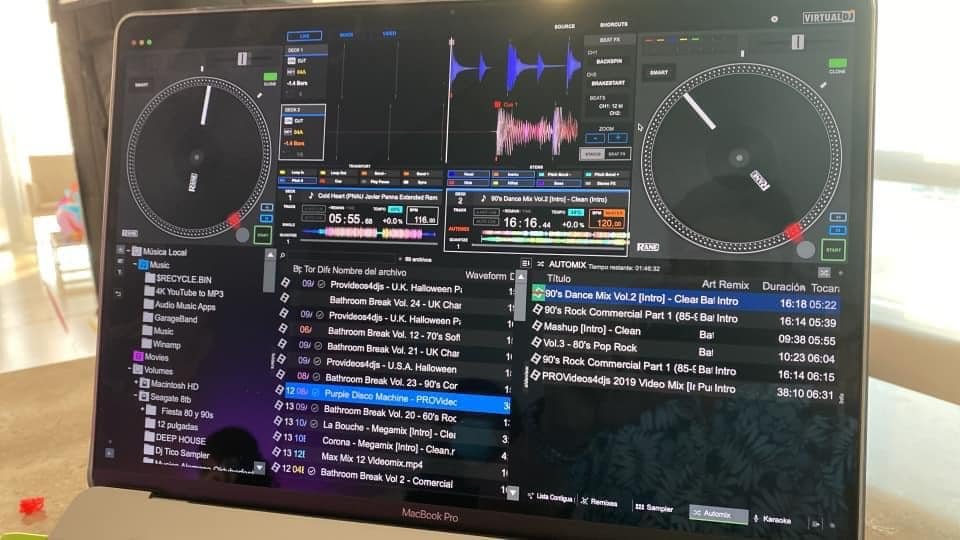This screenshot has height=540, width=960.
Task: Collapse the Music folder in browser tree
Action: tap(135, 264)
